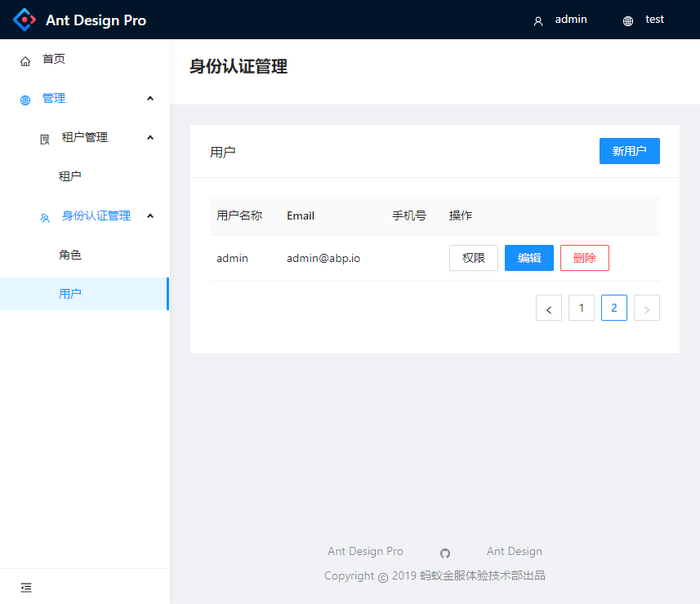Click 删除 button for admin row
This screenshot has height=604, width=700.
click(x=584, y=258)
